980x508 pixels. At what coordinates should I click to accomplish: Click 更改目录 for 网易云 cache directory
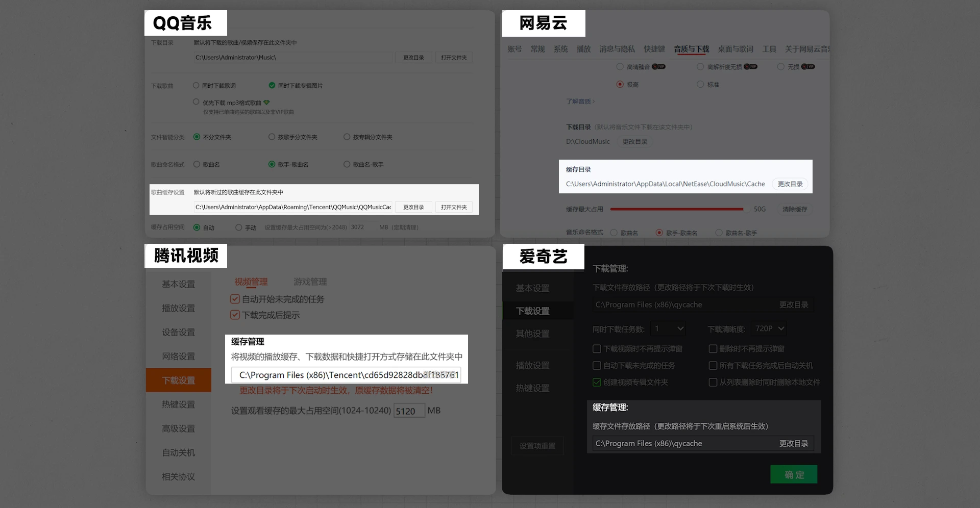(x=790, y=184)
